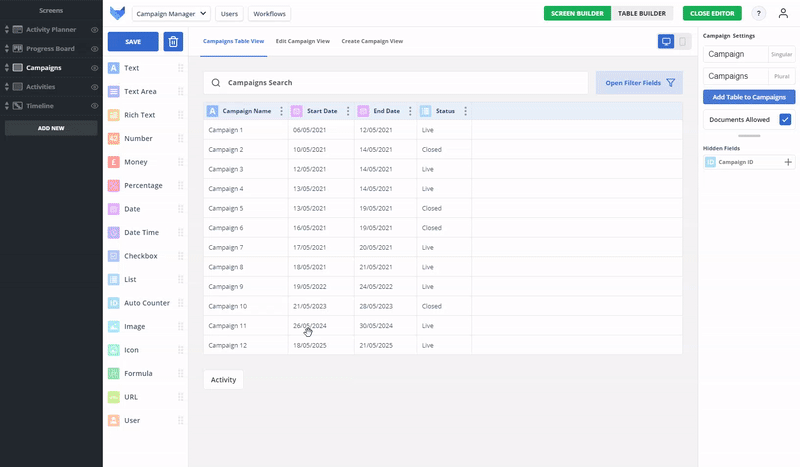Toggle visibility of Progress Board screen
800x467 pixels.
94,48
